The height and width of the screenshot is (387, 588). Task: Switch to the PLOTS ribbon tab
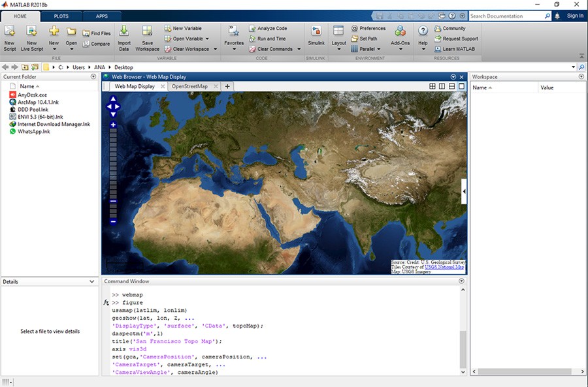click(61, 16)
